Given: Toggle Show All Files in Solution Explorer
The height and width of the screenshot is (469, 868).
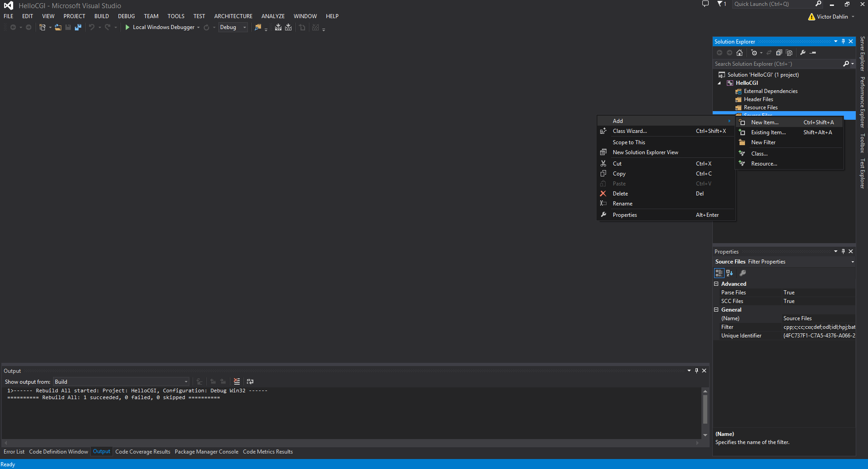Looking at the screenshot, I should tap(789, 53).
